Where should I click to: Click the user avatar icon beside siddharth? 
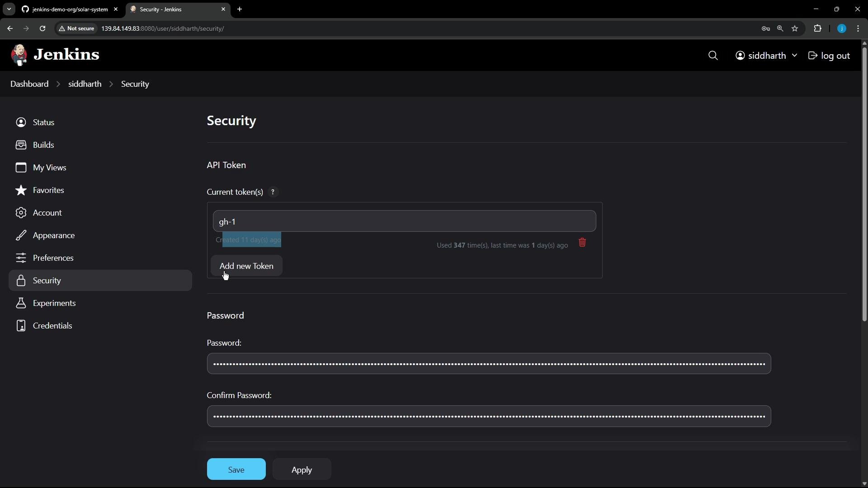pyautogui.click(x=740, y=56)
